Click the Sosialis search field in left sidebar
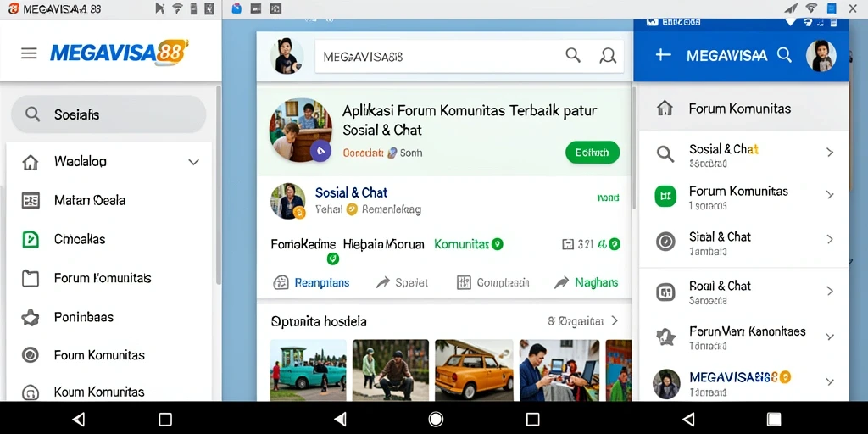 [108, 114]
